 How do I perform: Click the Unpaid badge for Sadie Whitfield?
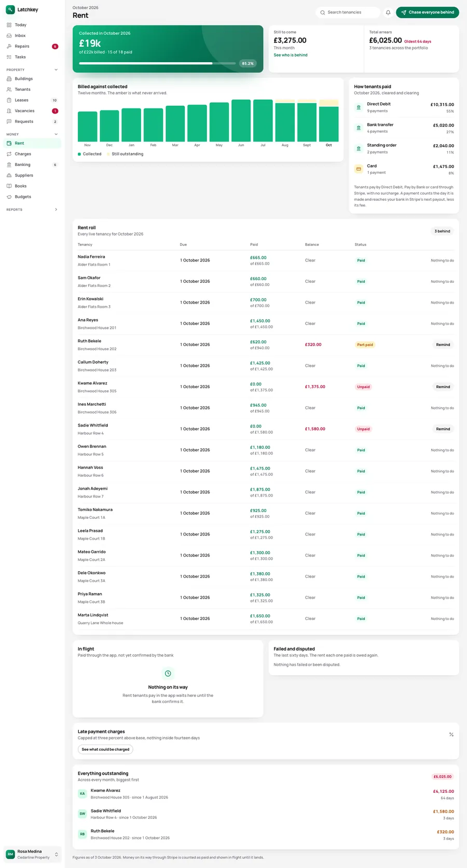coord(363,429)
